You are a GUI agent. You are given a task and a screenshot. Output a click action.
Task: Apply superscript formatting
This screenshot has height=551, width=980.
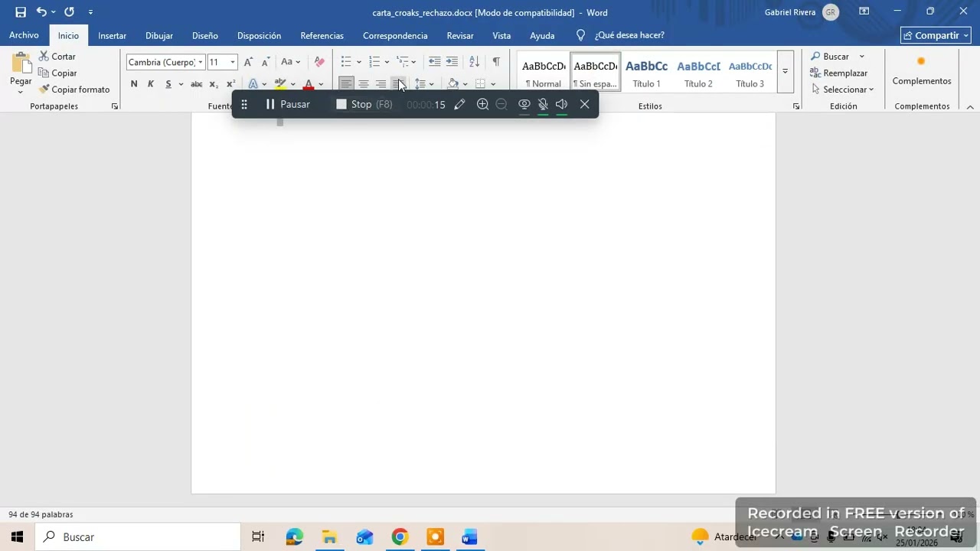point(230,84)
